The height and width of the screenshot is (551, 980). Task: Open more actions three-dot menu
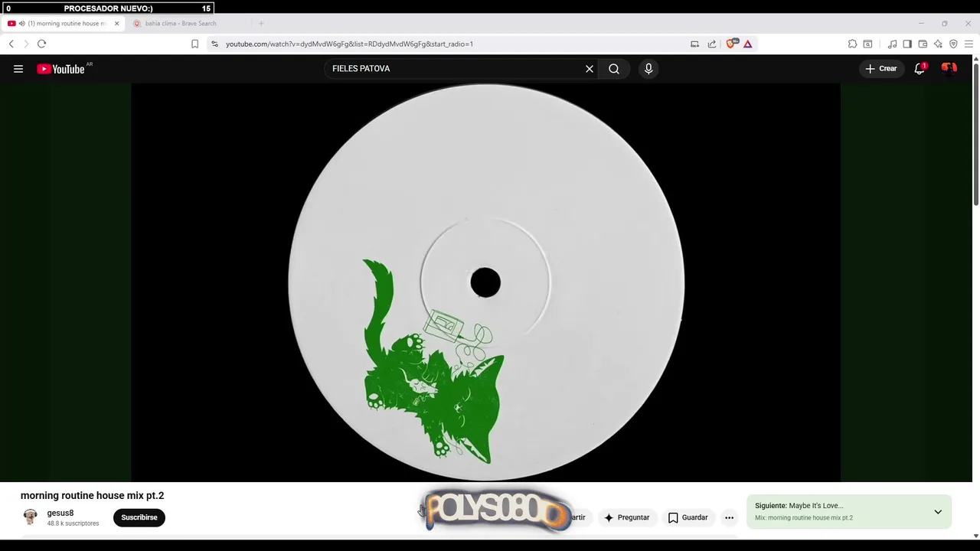[x=730, y=517]
